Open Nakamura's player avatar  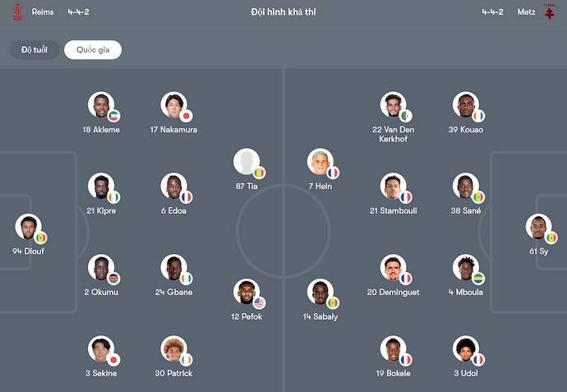pyautogui.click(x=173, y=105)
